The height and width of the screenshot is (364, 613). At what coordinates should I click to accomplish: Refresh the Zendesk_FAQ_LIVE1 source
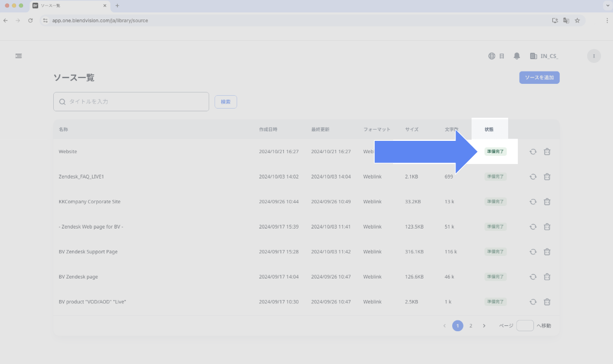click(533, 177)
